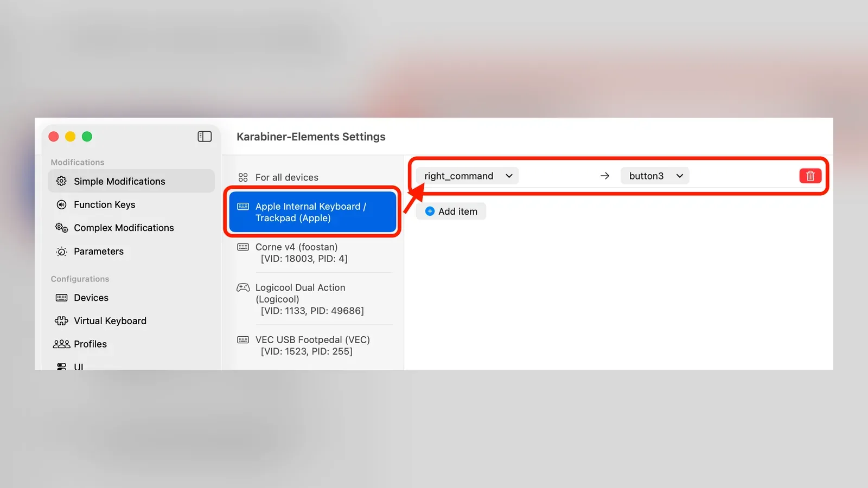Click the Modifications section heading
The image size is (868, 488).
(x=78, y=162)
